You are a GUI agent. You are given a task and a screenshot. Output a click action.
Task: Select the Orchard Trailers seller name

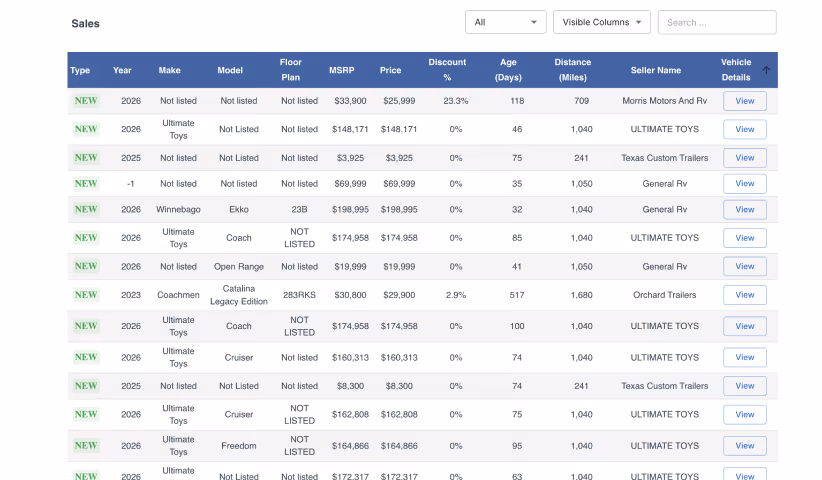pos(664,295)
